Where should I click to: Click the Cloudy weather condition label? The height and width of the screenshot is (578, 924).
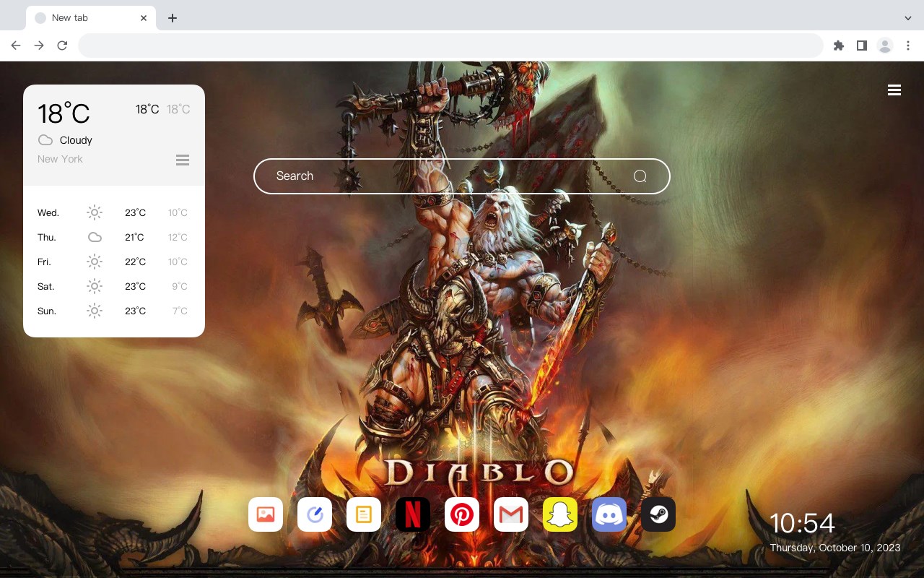(x=76, y=140)
